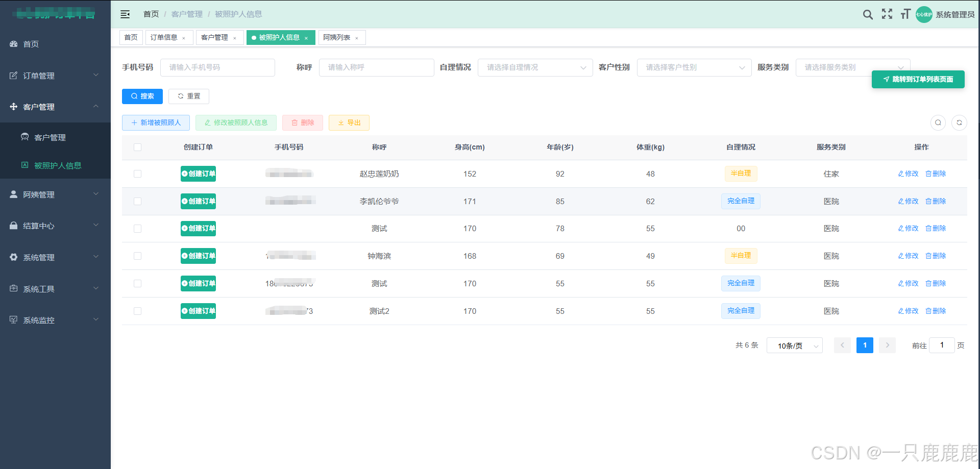Hide search bar using round magnifier icon

pos(938,122)
